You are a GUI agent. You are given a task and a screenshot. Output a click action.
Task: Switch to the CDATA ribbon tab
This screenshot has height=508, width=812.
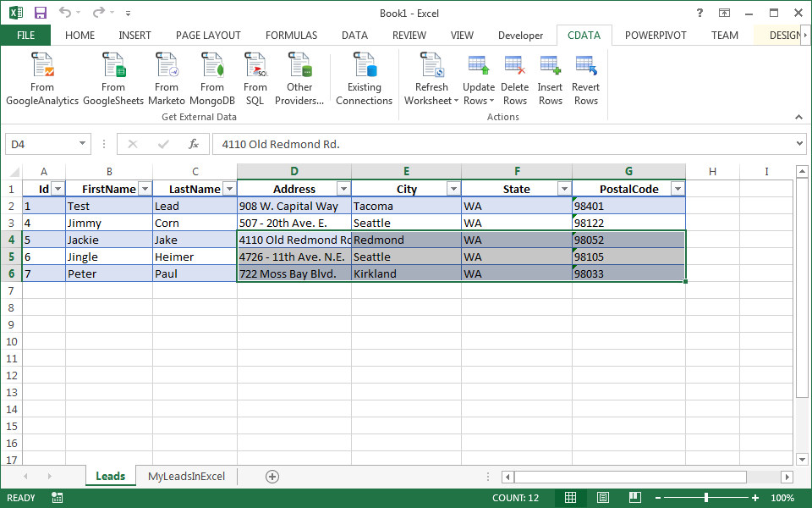pyautogui.click(x=584, y=36)
